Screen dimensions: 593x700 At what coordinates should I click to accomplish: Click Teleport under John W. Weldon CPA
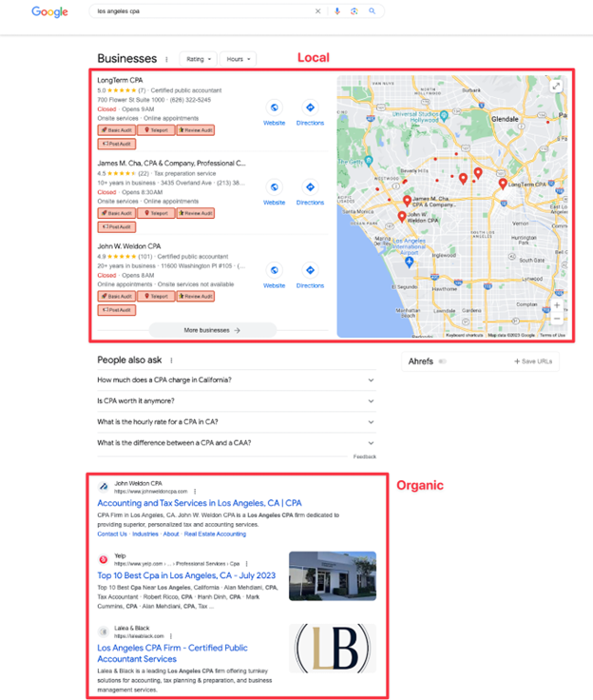click(x=156, y=296)
